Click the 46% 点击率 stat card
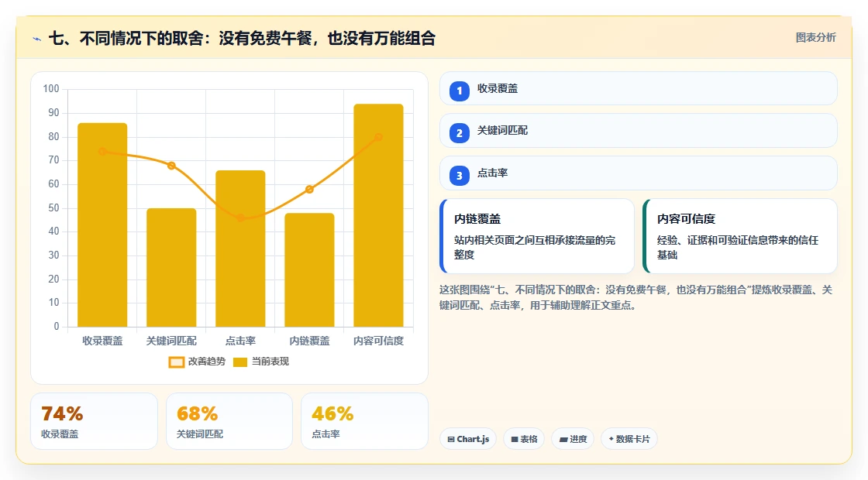 point(364,421)
